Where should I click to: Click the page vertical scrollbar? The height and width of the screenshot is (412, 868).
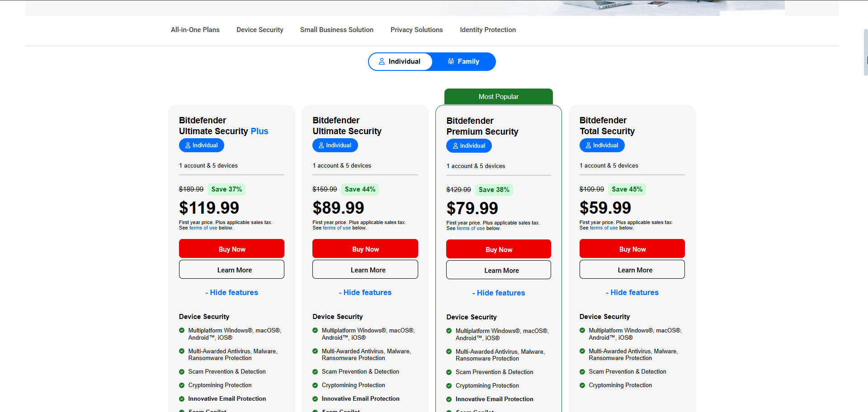[865, 52]
